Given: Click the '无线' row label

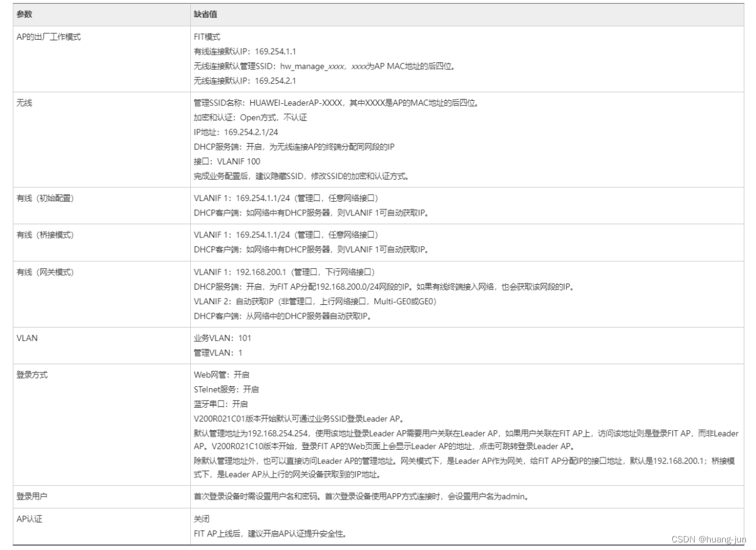Looking at the screenshot, I should click(24, 103).
